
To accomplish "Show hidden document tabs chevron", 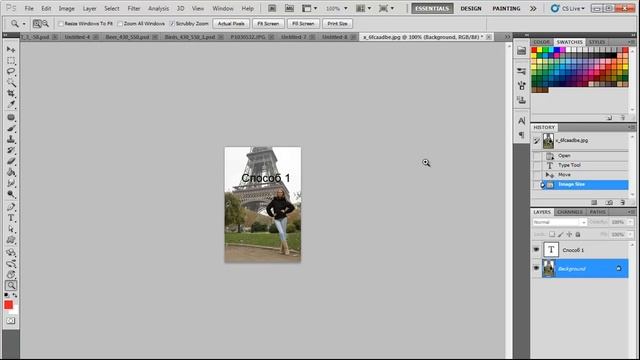I will point(507,37).
